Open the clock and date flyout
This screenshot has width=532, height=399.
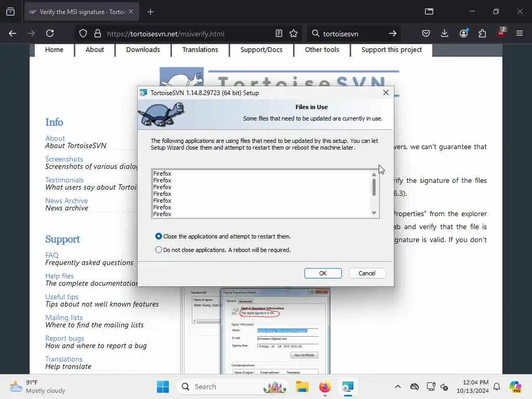click(472, 387)
